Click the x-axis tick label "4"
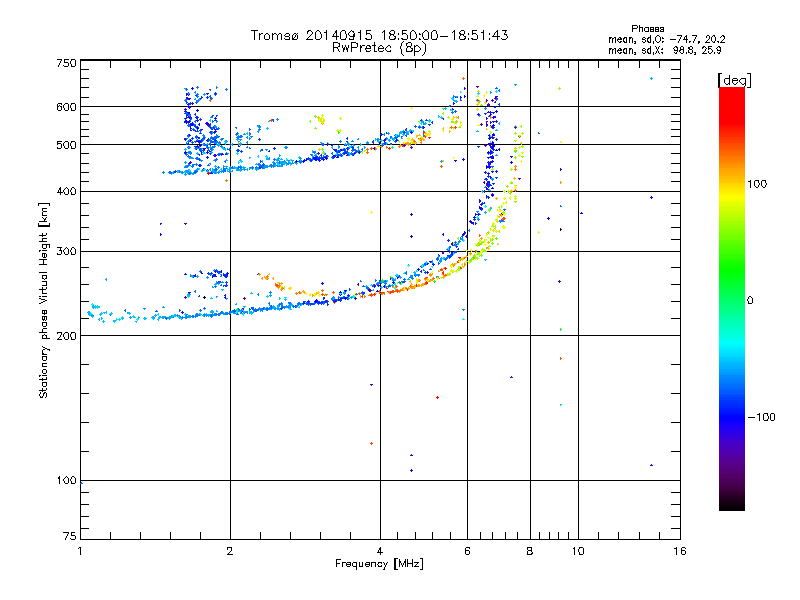Viewport: 800px width, 600px height. [x=380, y=551]
